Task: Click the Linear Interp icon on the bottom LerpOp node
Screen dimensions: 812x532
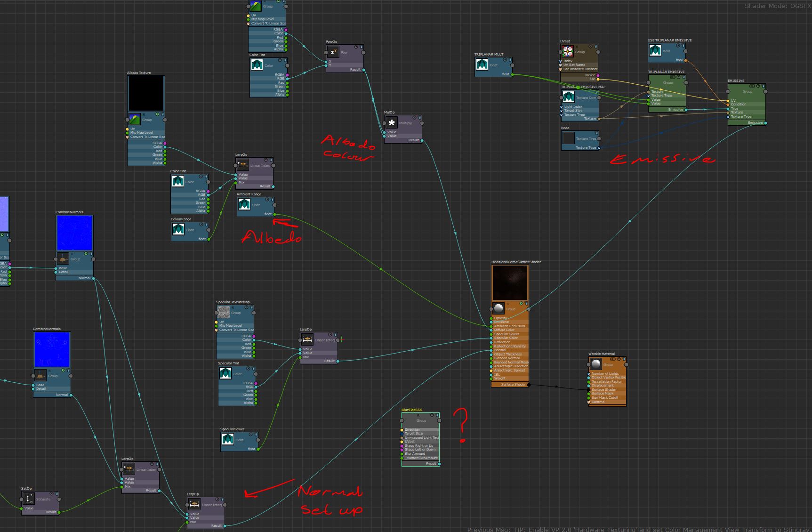Action: tap(194, 503)
